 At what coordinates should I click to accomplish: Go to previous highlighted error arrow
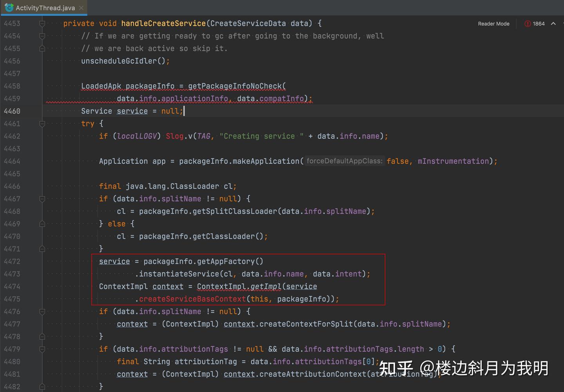(x=553, y=24)
